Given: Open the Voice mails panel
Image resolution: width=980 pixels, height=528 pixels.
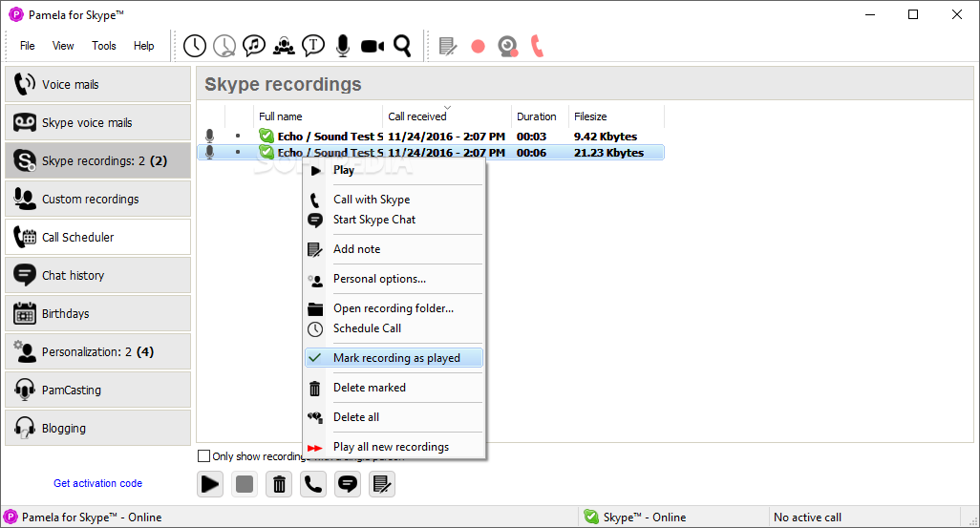Looking at the screenshot, I should [x=97, y=84].
